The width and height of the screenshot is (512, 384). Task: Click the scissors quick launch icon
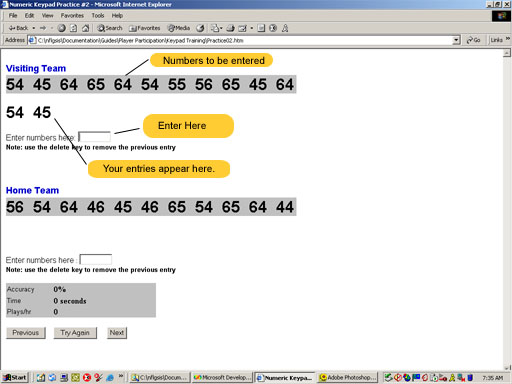click(x=98, y=378)
